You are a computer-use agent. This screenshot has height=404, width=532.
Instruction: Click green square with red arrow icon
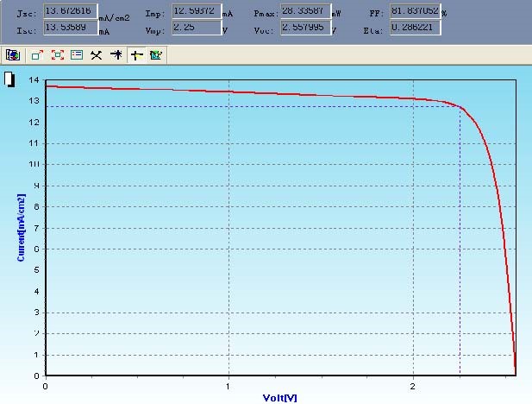(37, 54)
